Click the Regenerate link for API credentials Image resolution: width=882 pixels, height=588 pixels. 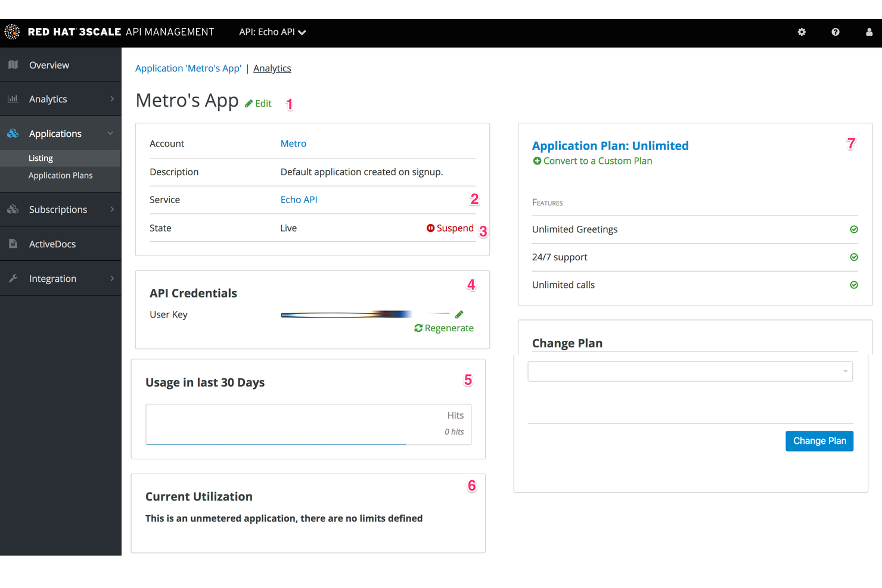point(443,328)
